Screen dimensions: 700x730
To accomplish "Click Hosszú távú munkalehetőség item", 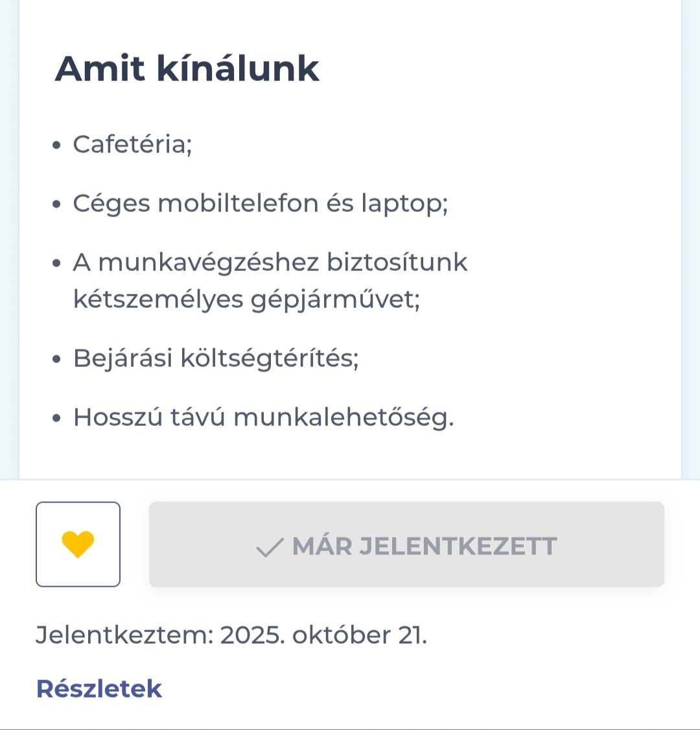I will 263,417.
